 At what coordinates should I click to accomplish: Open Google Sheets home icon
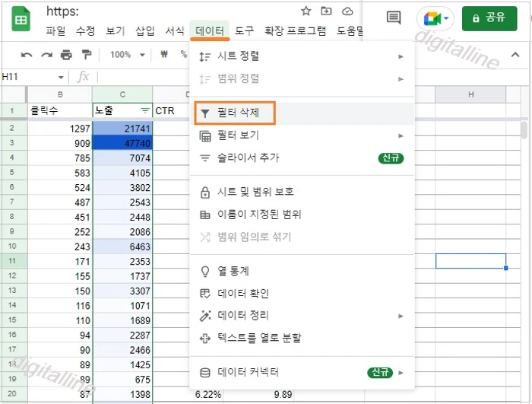pyautogui.click(x=21, y=19)
